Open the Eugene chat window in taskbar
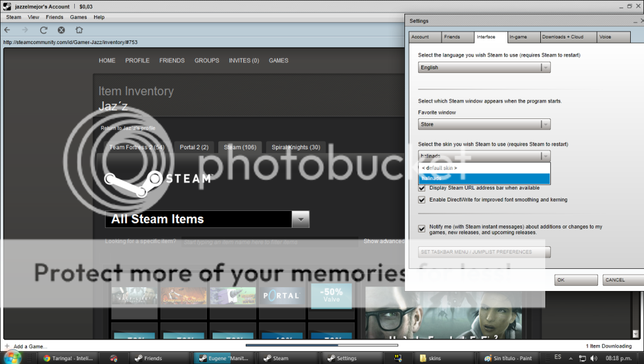 click(224, 358)
